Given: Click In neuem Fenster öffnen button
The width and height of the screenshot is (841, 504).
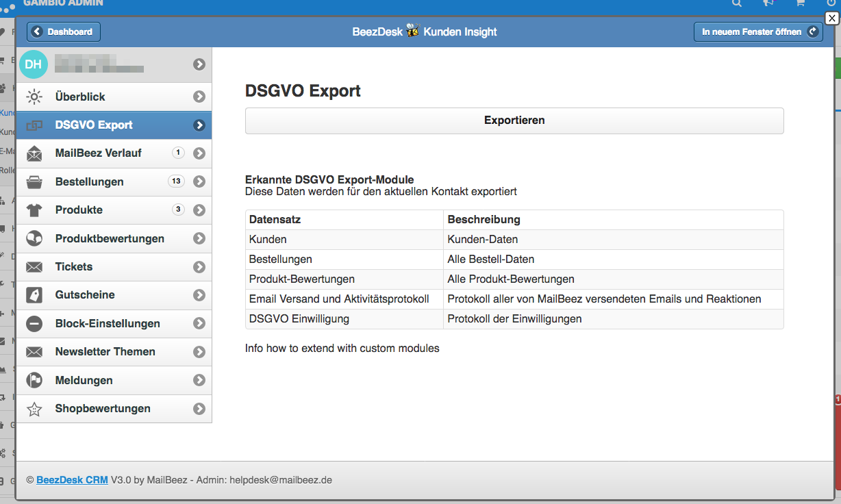Looking at the screenshot, I should 758,32.
